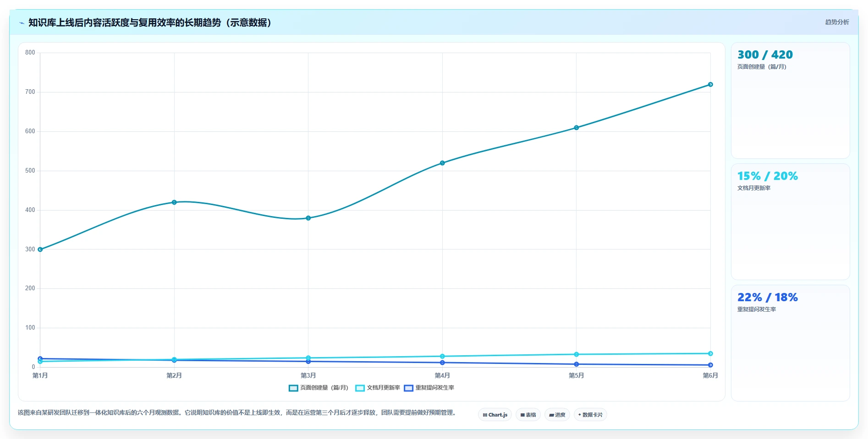Select the 第4月 page creation point at 520
This screenshot has width=868, height=439.
(442, 163)
